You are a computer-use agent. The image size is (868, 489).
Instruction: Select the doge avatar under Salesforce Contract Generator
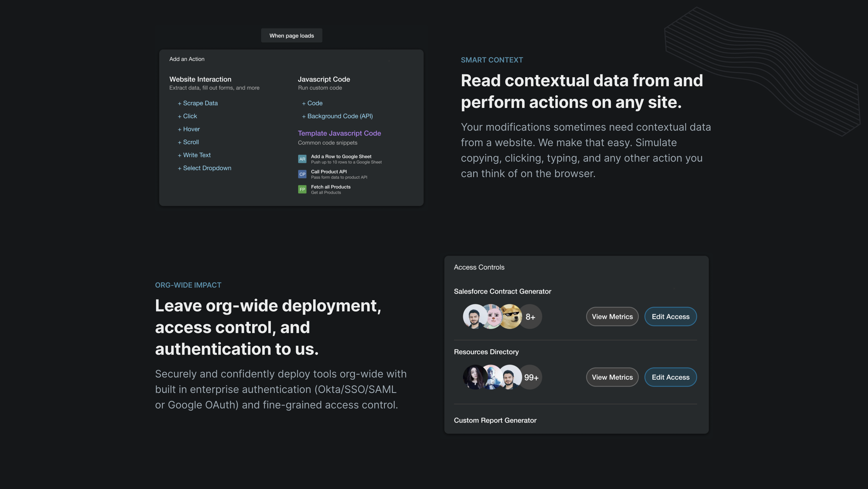511,316
